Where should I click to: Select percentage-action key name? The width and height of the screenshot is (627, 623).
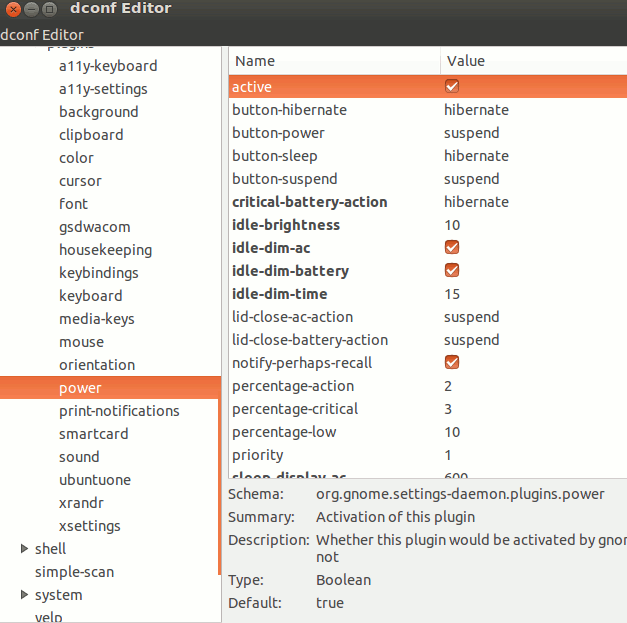pos(293,386)
